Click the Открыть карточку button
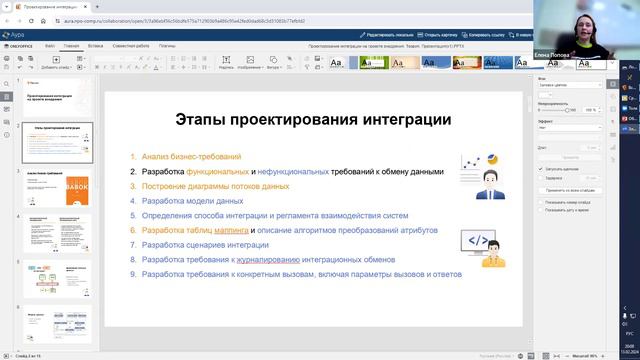 [x=437, y=35]
